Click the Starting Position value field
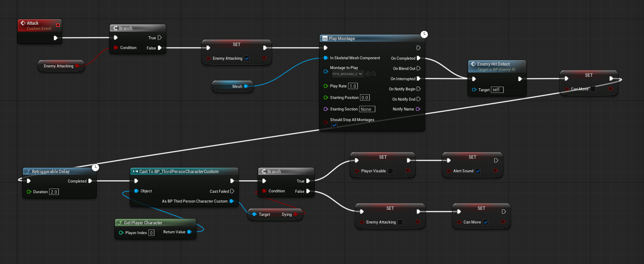The height and width of the screenshot is (264, 644). (365, 98)
